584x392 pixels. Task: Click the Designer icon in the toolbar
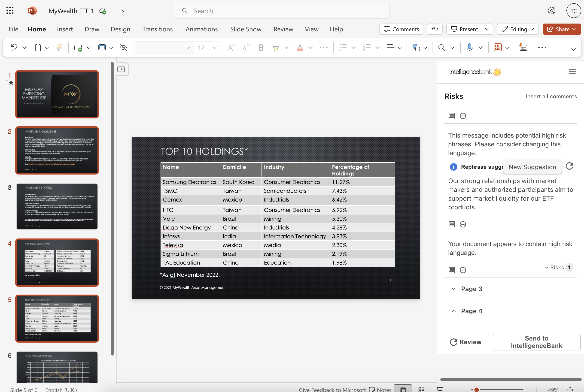tap(523, 48)
